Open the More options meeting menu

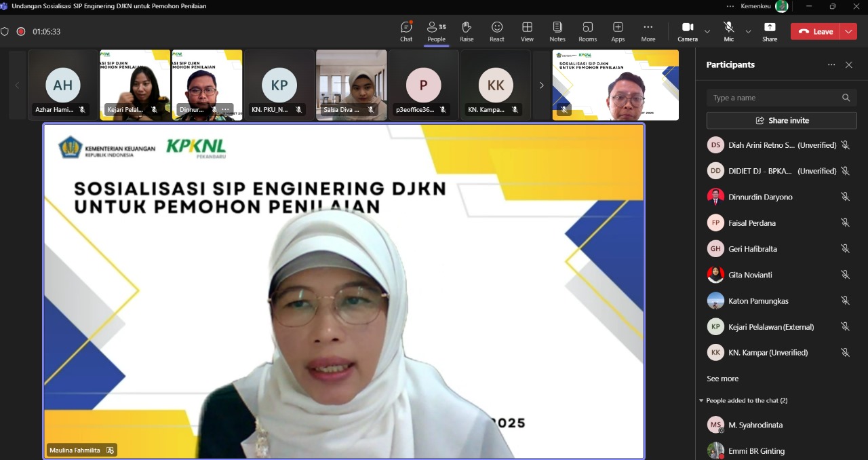(648, 31)
